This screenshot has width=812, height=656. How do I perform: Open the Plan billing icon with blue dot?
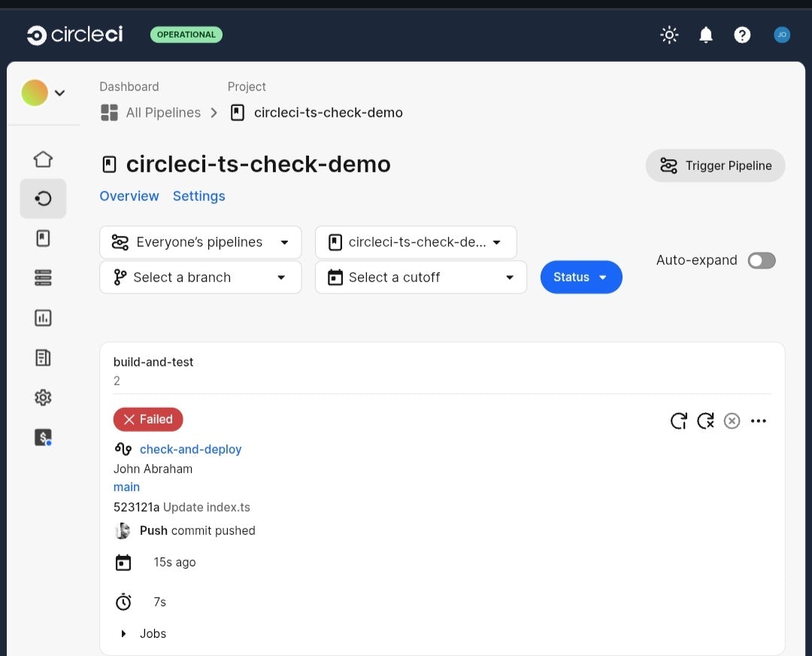point(43,437)
